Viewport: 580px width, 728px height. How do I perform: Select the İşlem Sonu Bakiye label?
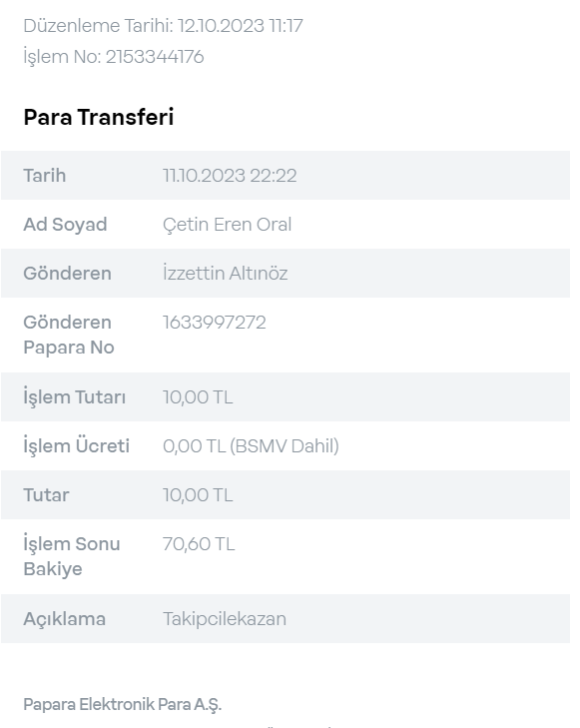[72, 556]
